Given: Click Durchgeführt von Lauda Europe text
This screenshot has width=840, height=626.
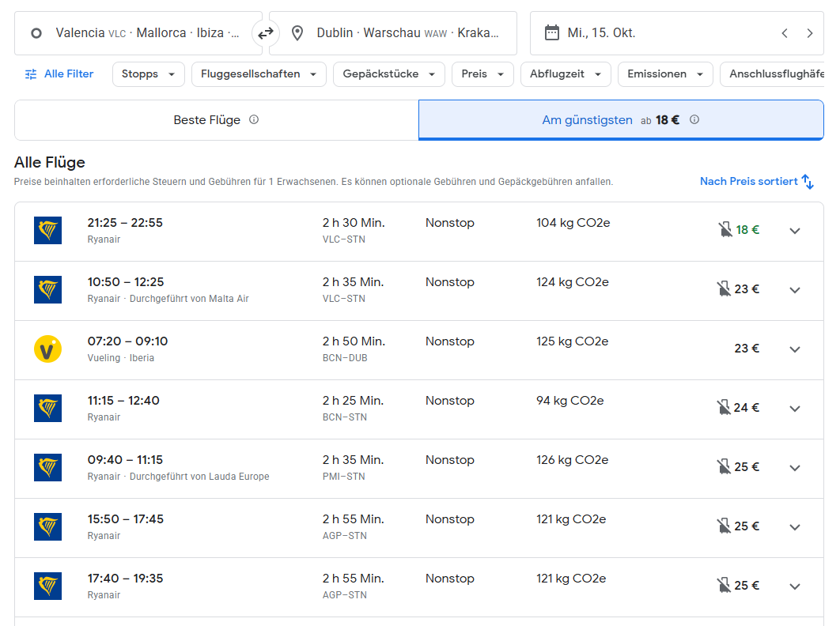Looking at the screenshot, I should coord(199,477).
